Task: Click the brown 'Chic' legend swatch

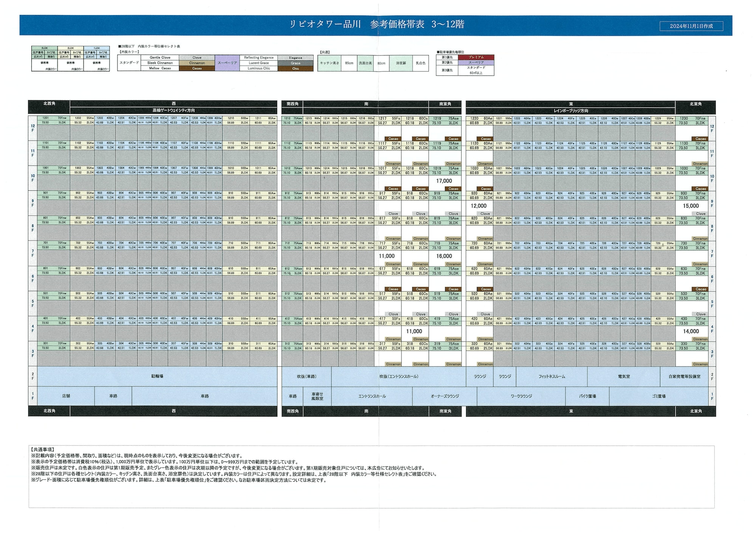Action: tap(296, 69)
